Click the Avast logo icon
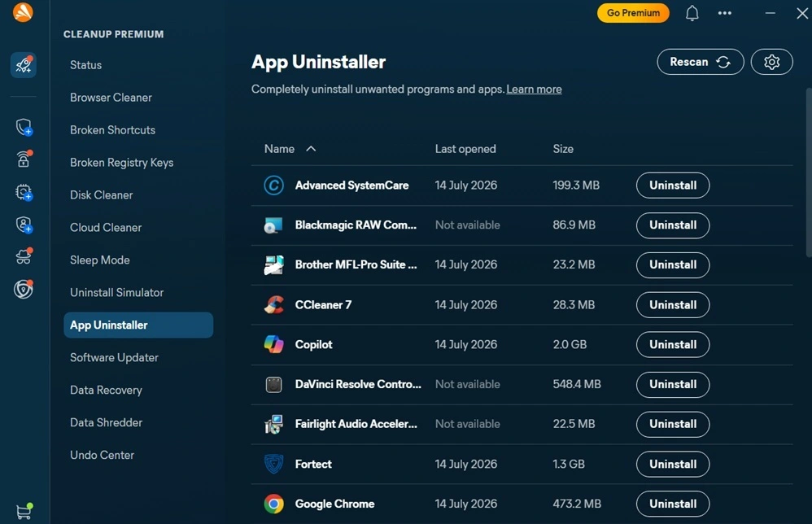 pos(23,12)
